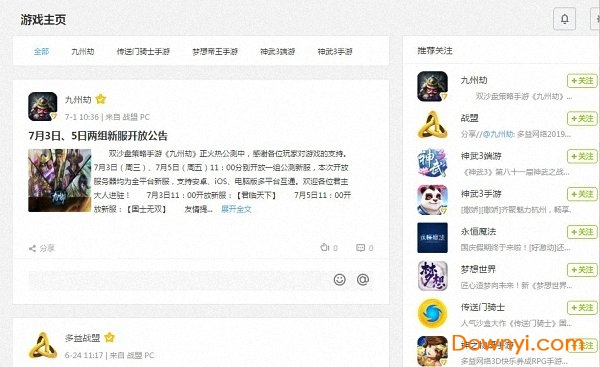The height and width of the screenshot is (367, 600).
Task: Open the emoji picker smiley icon
Action: tap(339, 279)
